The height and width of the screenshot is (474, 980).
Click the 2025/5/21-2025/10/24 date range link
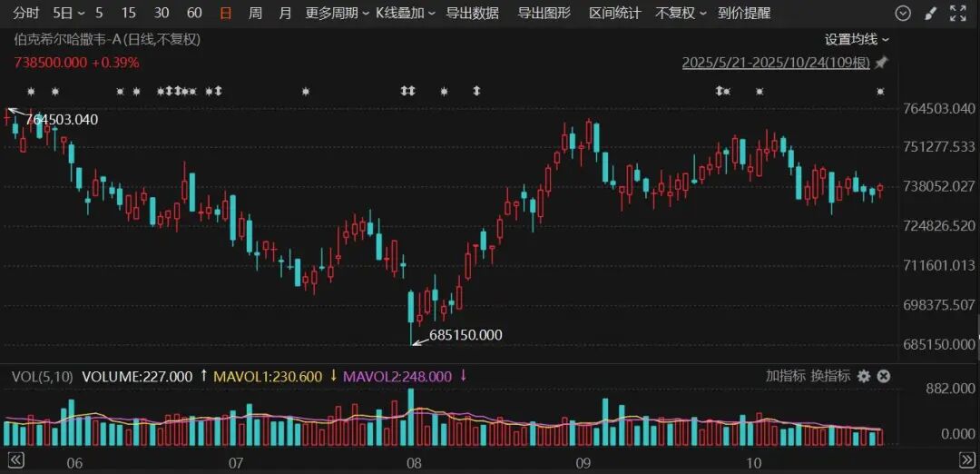(x=776, y=63)
